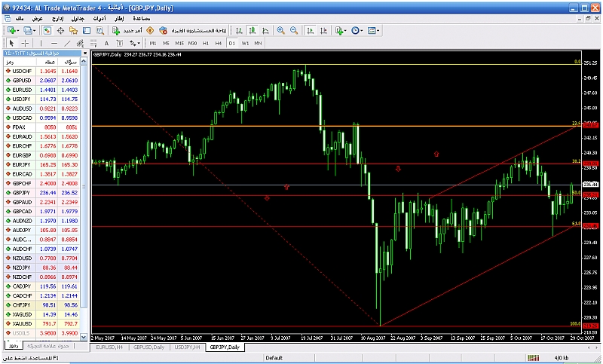Open the Strategy Tester magnifier icon
The image size is (603, 364).
tap(100, 30)
